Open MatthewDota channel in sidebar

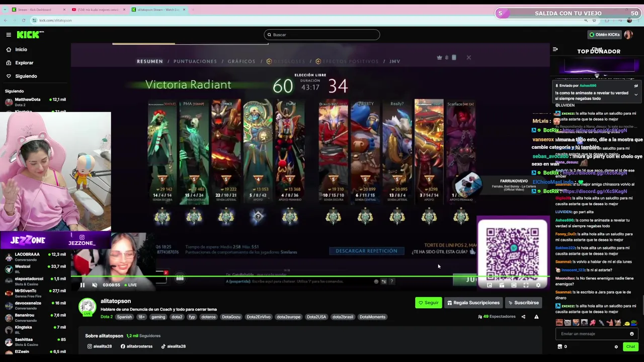point(34,102)
